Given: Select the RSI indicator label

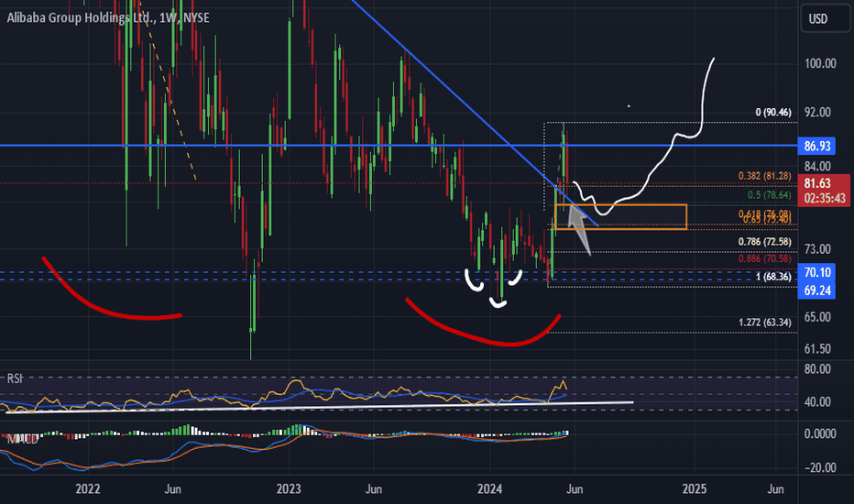Looking at the screenshot, I should coord(15,378).
